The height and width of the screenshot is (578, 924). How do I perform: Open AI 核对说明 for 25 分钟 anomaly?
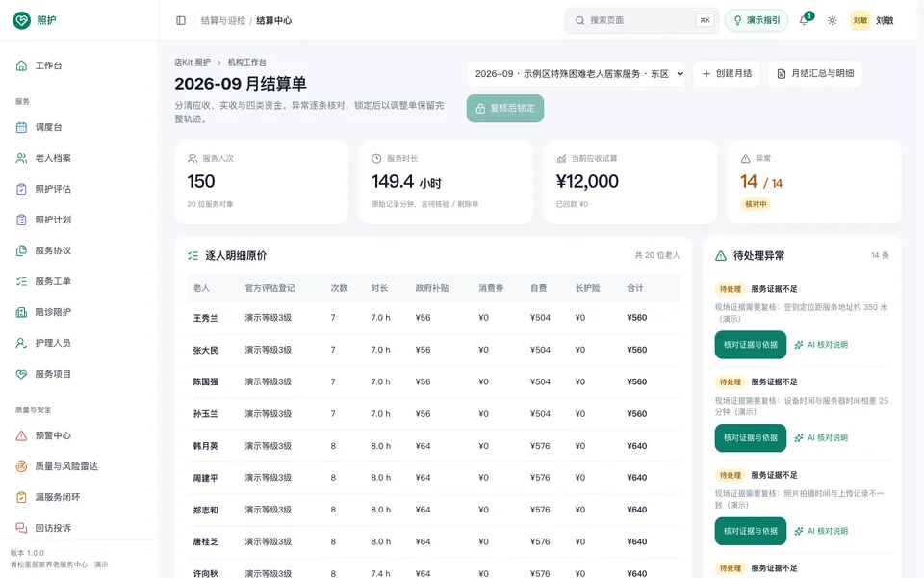[x=821, y=438]
